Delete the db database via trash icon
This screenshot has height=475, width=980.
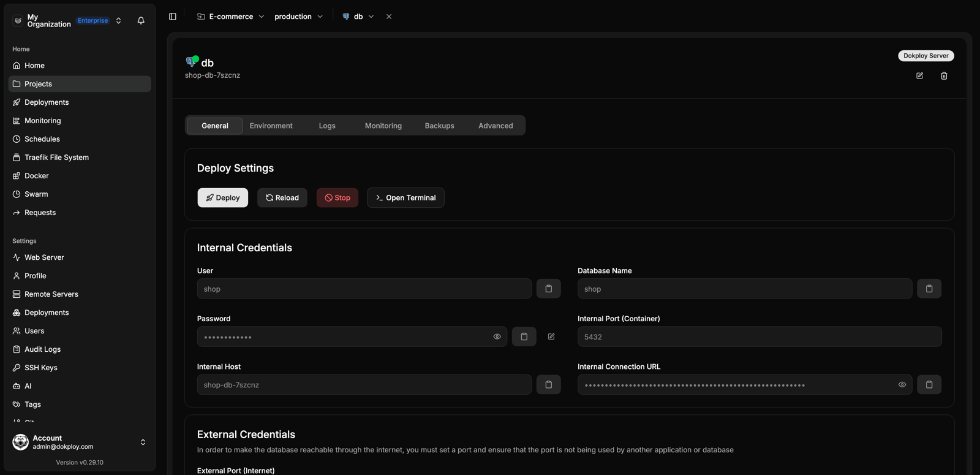pos(944,76)
